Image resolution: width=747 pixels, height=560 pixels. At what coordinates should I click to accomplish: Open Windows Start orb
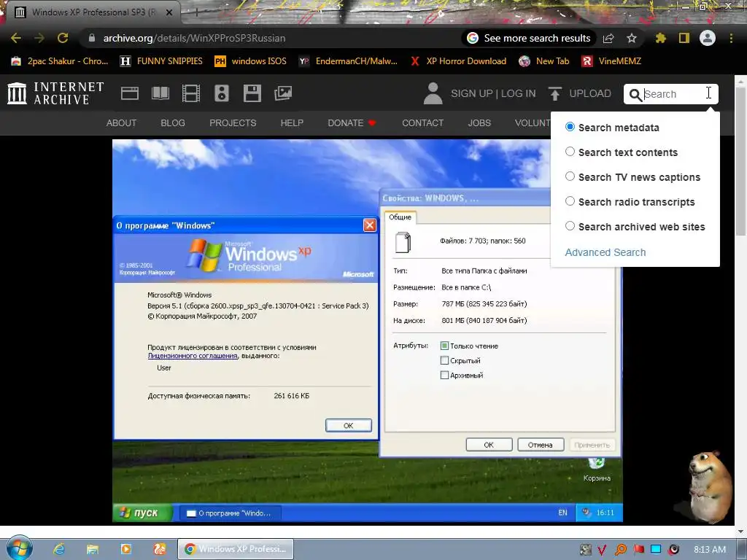(x=20, y=548)
